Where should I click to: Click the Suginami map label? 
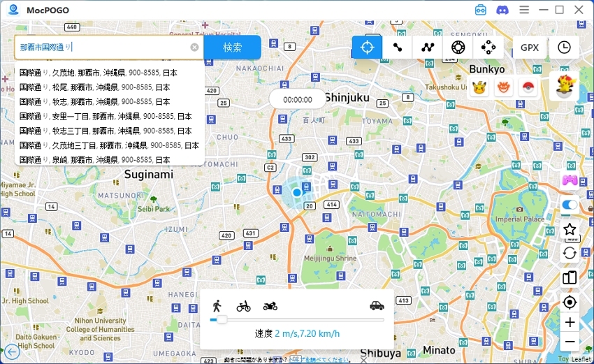[148, 174]
